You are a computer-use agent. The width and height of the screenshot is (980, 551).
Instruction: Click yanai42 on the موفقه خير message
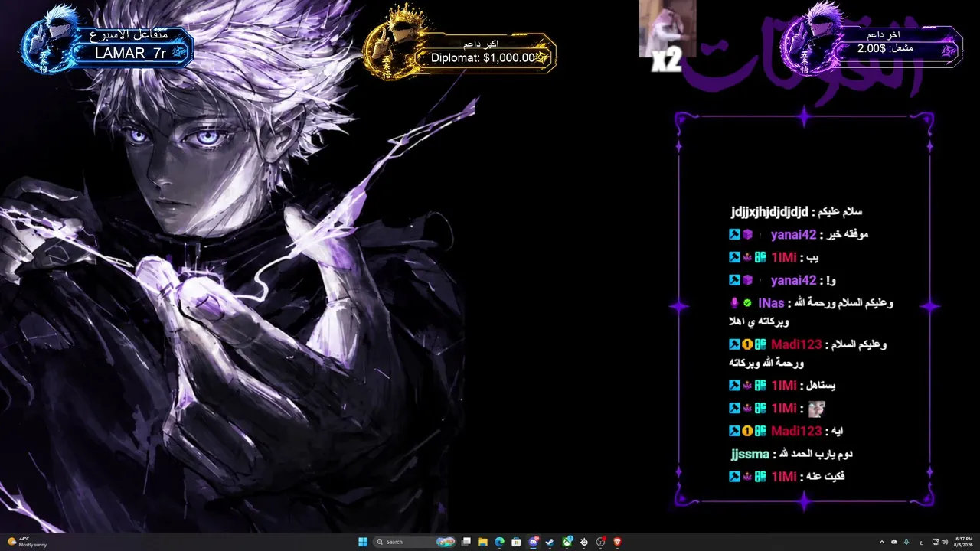793,234
